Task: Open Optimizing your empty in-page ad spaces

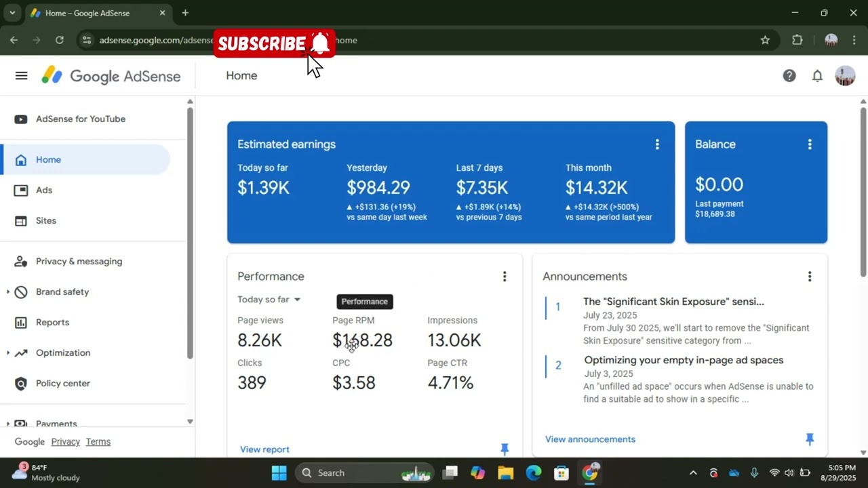Action: click(x=684, y=360)
